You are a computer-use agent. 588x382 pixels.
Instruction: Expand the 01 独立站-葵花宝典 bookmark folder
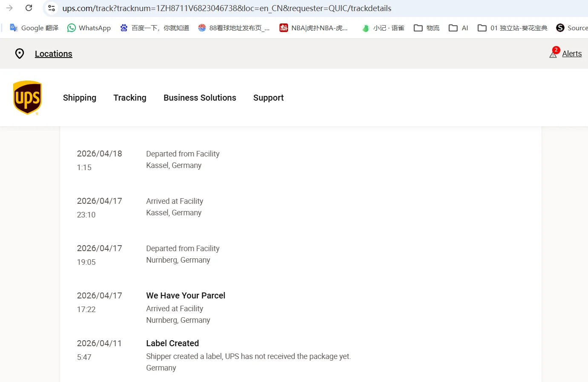click(x=513, y=28)
